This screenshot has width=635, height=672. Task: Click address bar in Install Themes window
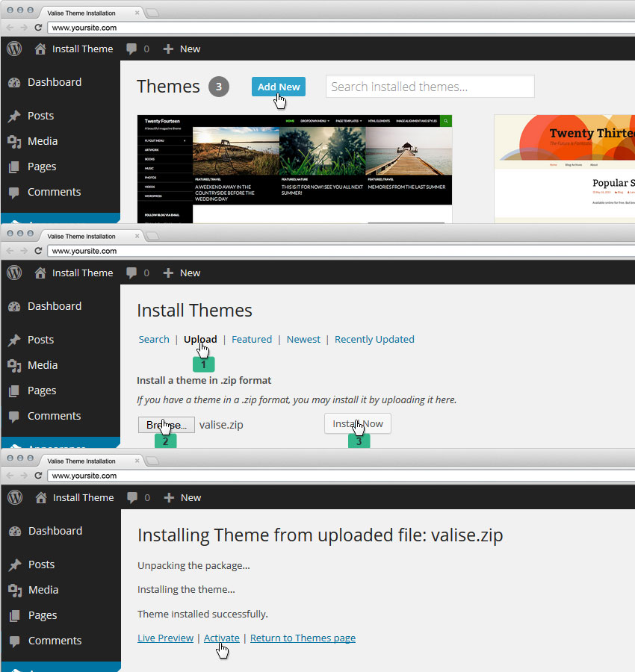pyautogui.click(x=341, y=251)
